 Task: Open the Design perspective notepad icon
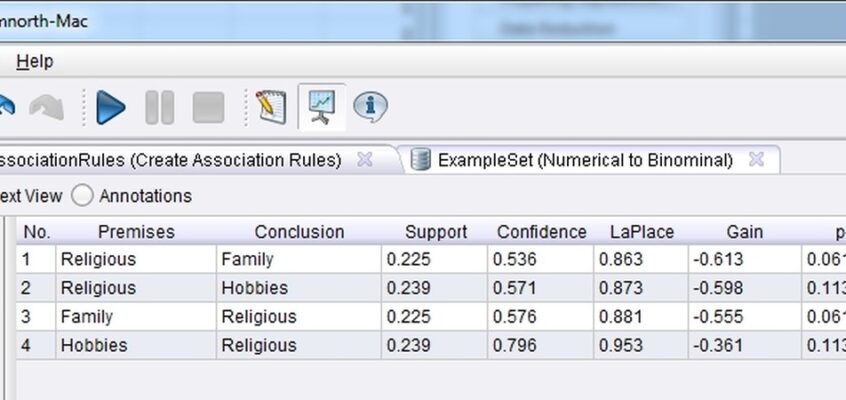pos(271,107)
